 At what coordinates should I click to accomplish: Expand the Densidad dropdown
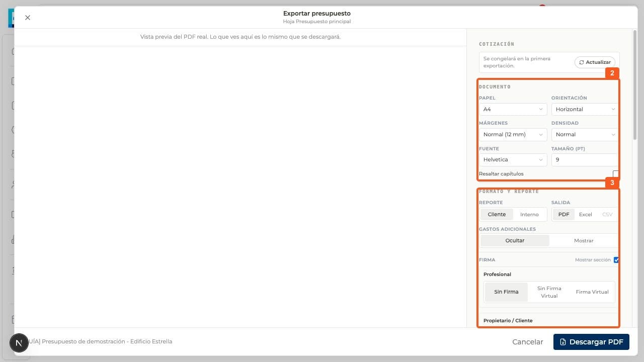[585, 134]
